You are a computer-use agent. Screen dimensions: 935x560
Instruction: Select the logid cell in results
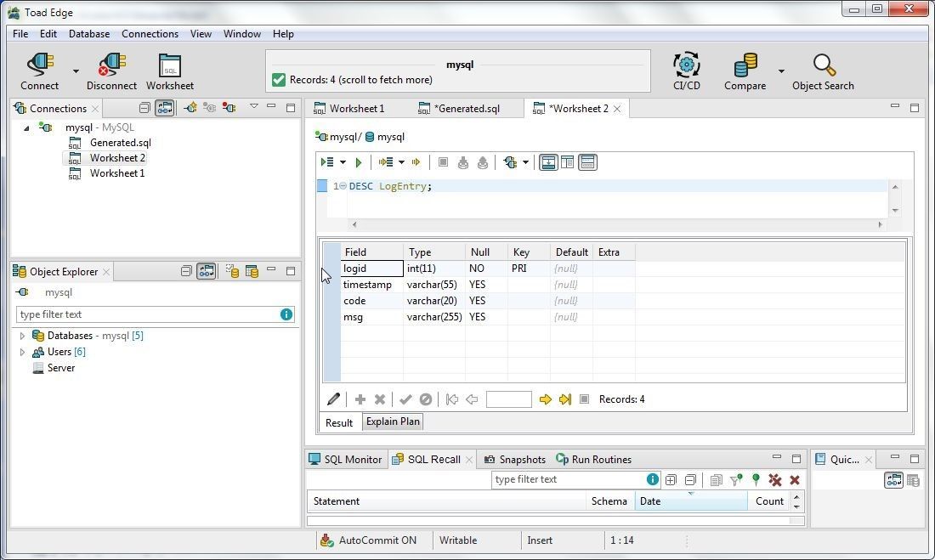[372, 269]
